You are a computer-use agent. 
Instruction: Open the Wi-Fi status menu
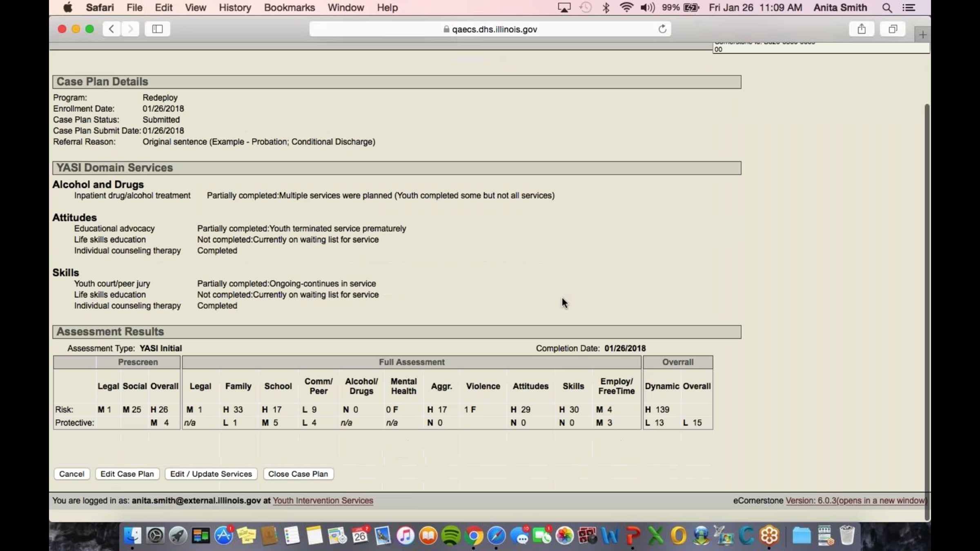click(x=626, y=7)
